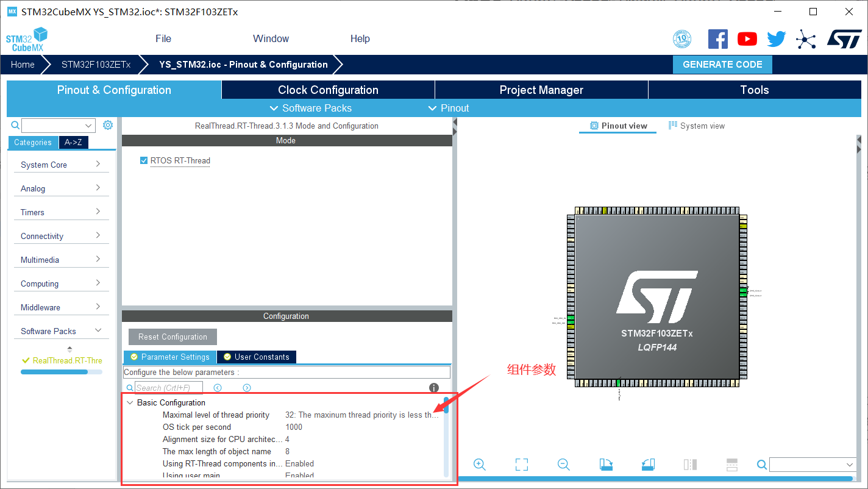Zoom out of the pinout view
The width and height of the screenshot is (868, 489).
pos(564,465)
